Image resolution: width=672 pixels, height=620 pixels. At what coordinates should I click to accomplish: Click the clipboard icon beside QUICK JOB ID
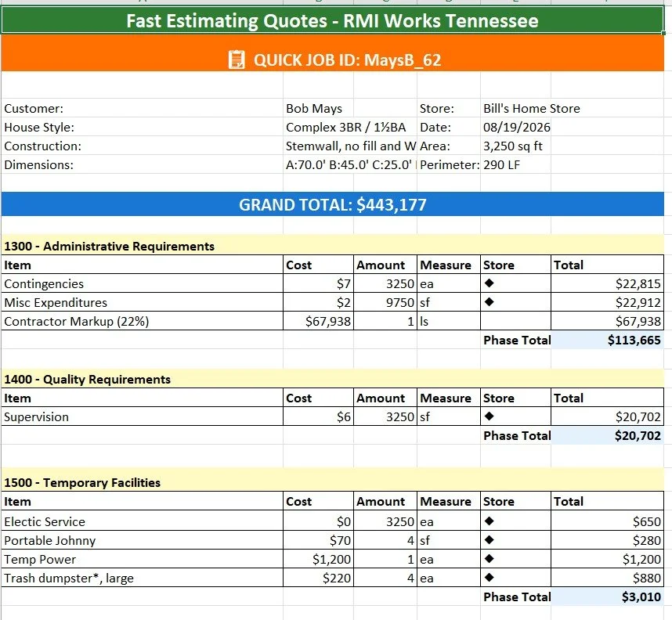click(x=237, y=60)
